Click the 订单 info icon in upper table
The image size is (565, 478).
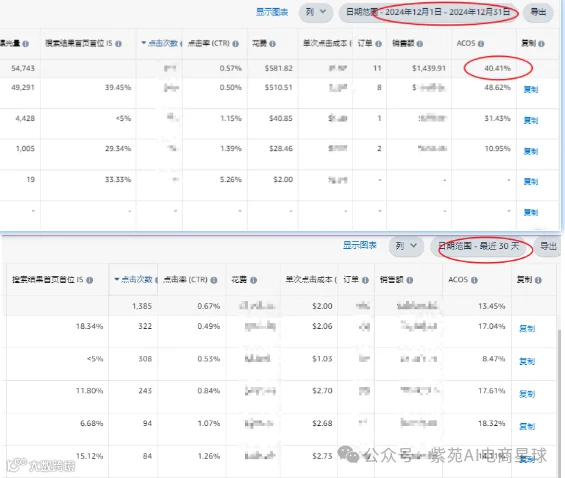click(x=378, y=44)
